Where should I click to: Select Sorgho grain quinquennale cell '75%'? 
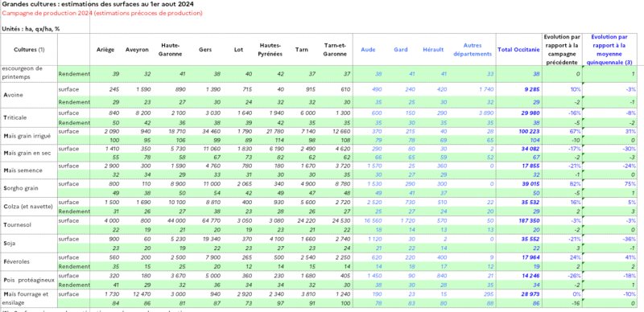pos(630,185)
